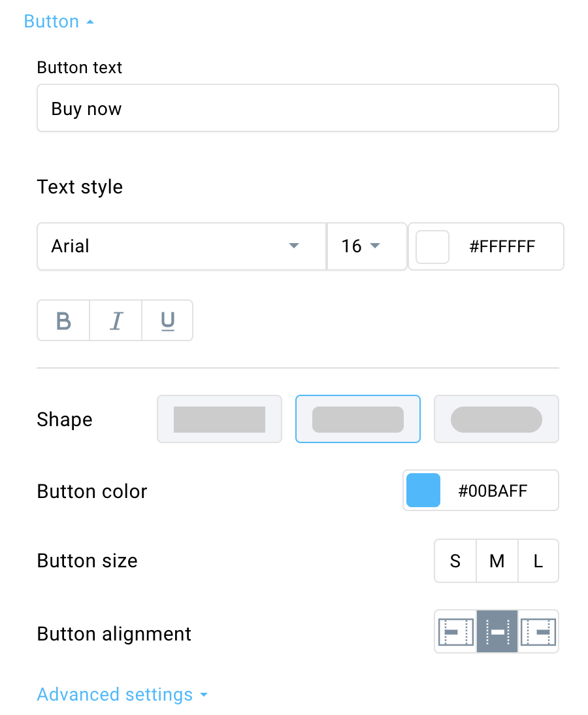Viewport: 588px width, 715px height.
Task: Select the pill-shaped button shape
Action: pyautogui.click(x=497, y=419)
